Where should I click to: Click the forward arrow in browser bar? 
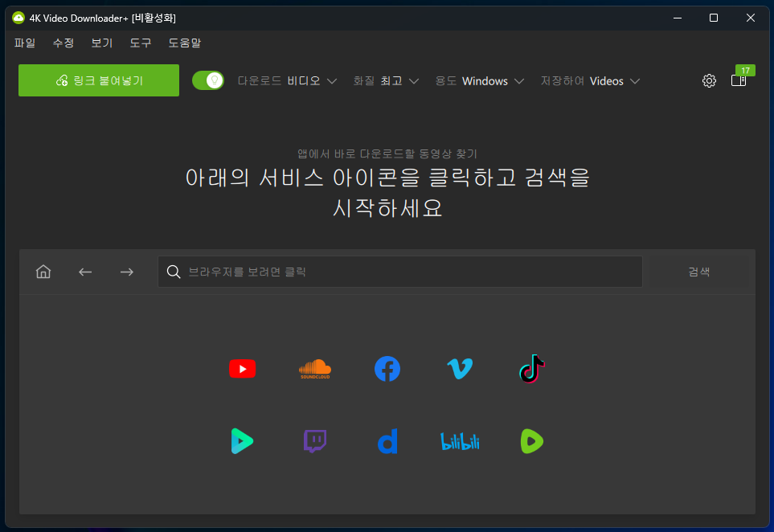pyautogui.click(x=127, y=272)
